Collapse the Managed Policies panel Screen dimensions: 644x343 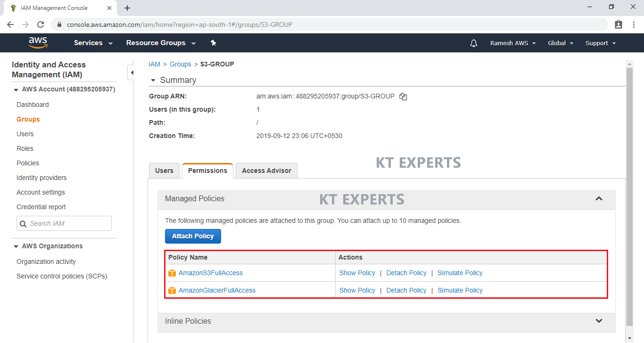pos(599,199)
